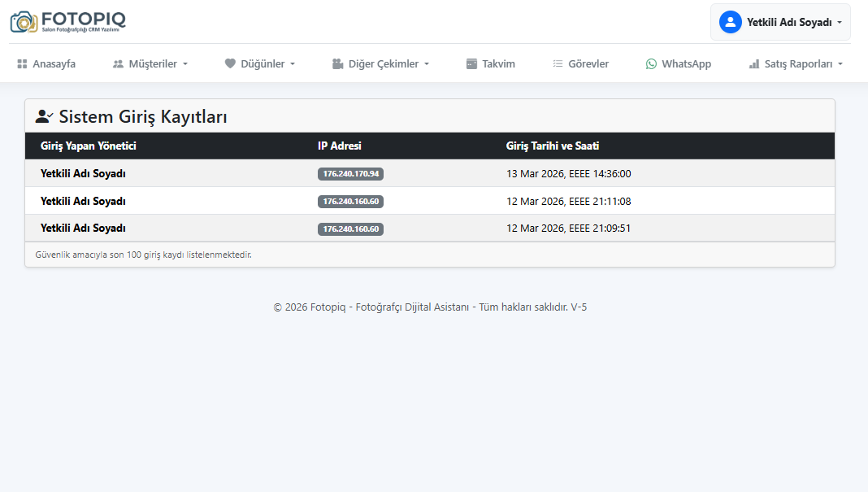Click the Takvim calendar icon
This screenshot has width=868, height=492.
click(471, 63)
